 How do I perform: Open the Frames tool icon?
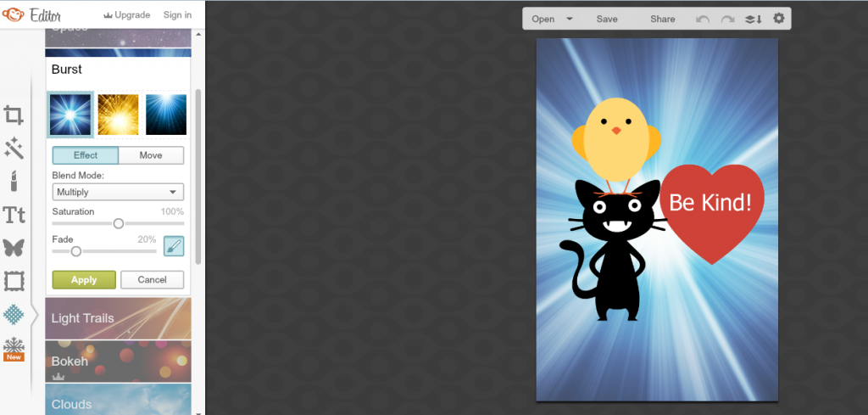tap(14, 281)
